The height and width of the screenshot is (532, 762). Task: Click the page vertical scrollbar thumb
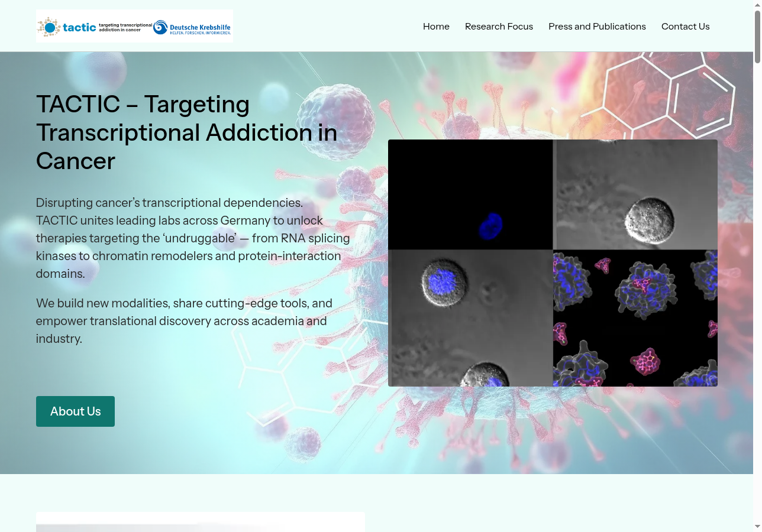click(757, 37)
